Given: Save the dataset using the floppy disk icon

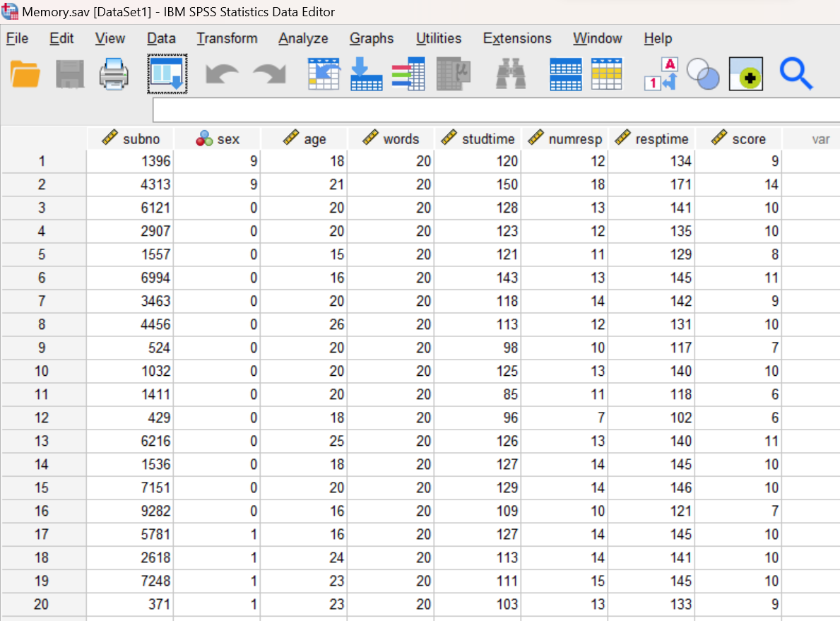Looking at the screenshot, I should [70, 74].
